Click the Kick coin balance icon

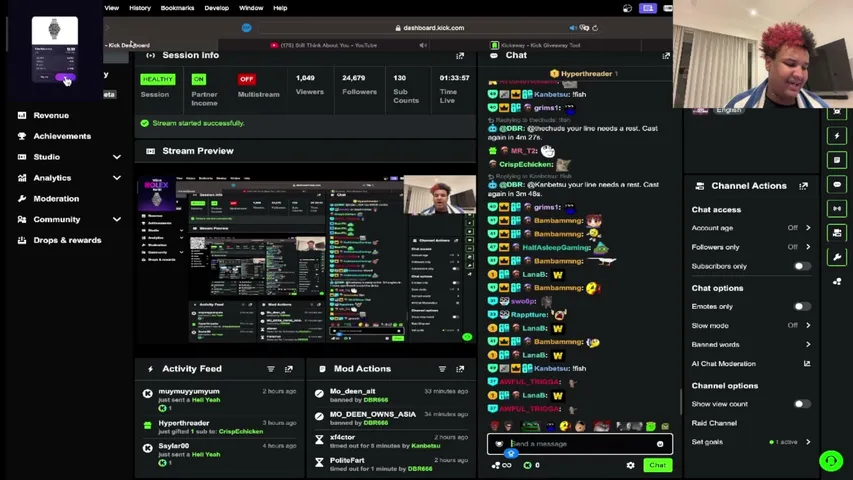(527, 465)
